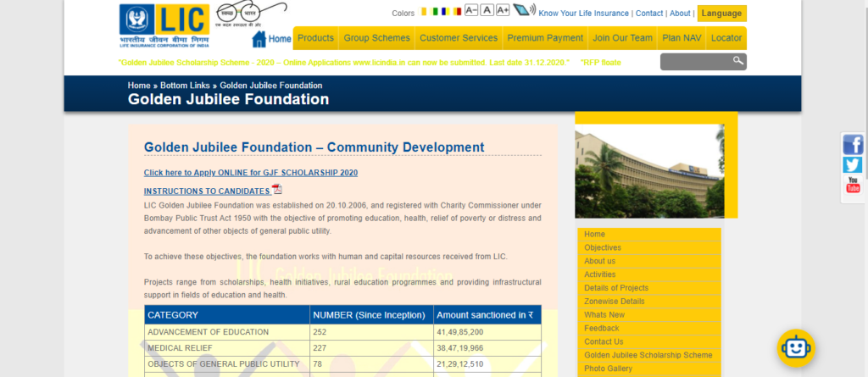The height and width of the screenshot is (377, 868).
Task: Click the Amount sanctioned column header
Action: (x=487, y=315)
